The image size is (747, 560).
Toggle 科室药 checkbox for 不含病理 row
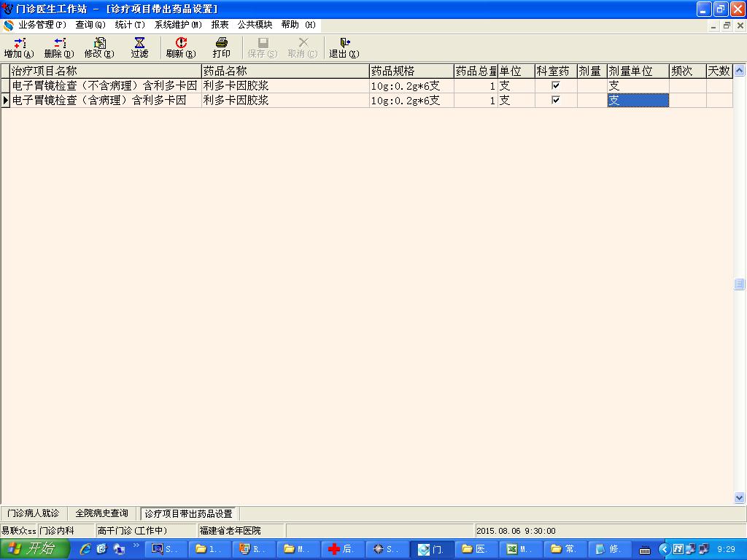coord(555,86)
